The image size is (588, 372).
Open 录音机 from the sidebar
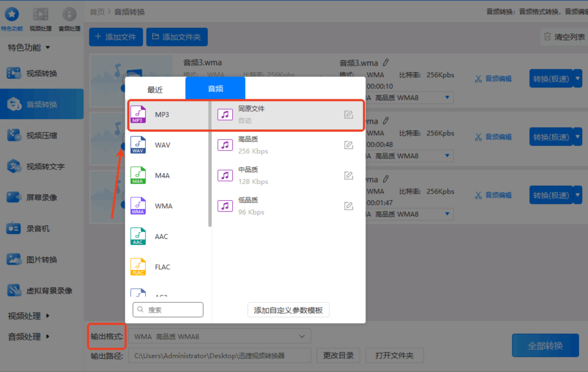coord(41,229)
